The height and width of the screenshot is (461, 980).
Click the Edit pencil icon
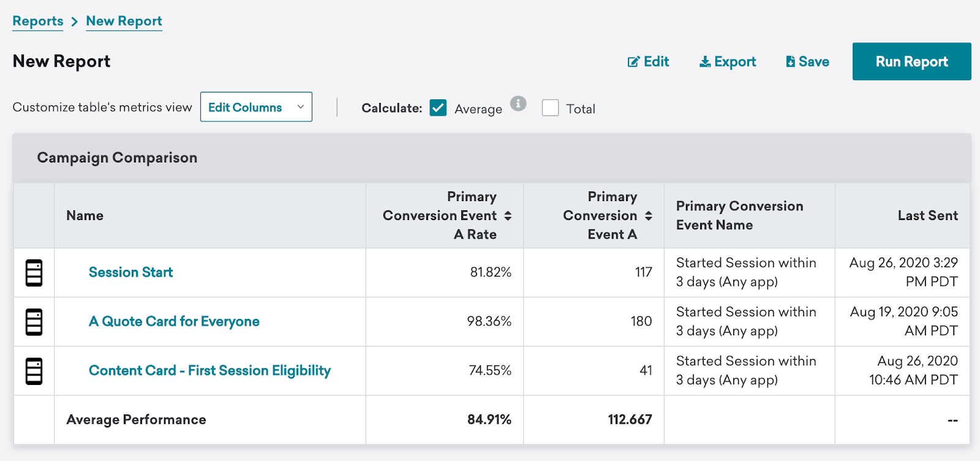633,62
